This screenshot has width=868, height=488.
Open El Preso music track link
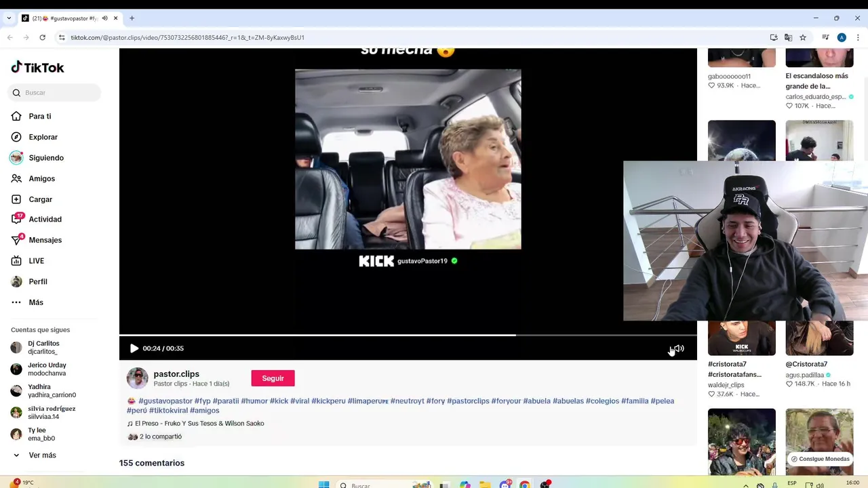click(x=199, y=424)
